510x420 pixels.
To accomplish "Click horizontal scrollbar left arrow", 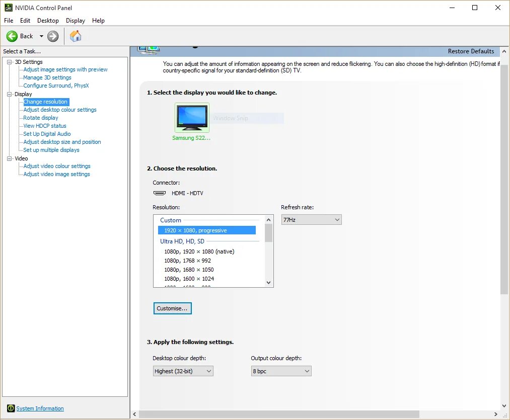I will coord(134,414).
